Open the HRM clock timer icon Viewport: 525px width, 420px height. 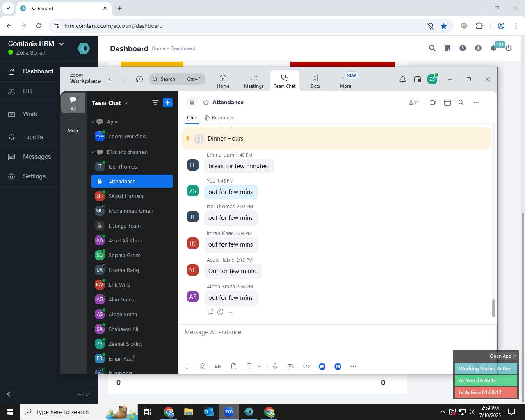coord(463,48)
